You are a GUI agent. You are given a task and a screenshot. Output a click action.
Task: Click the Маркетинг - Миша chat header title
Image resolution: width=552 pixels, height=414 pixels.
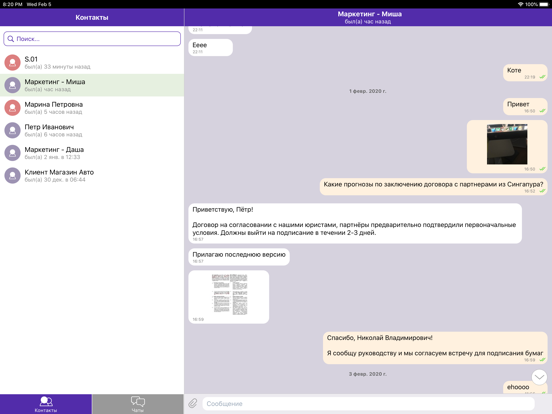369,14
